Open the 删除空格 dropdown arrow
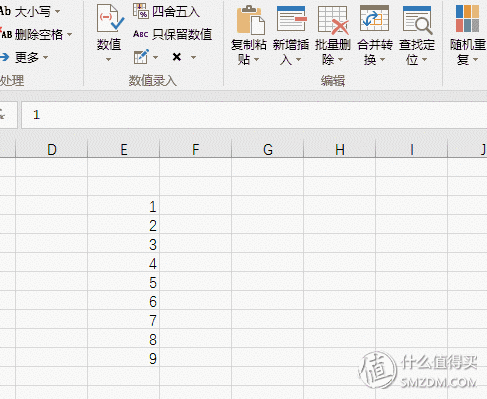Image resolution: width=487 pixels, height=399 pixels. click(69, 34)
